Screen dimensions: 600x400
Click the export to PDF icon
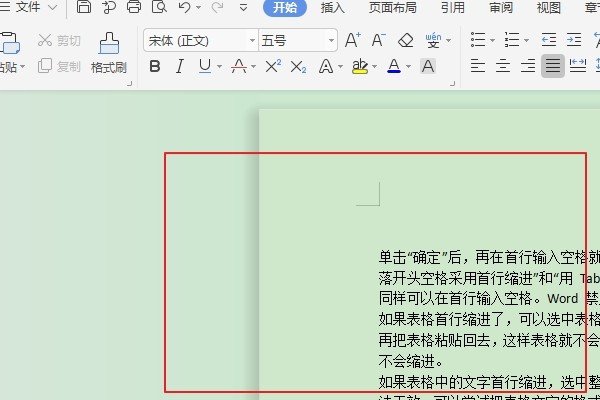[109, 7]
